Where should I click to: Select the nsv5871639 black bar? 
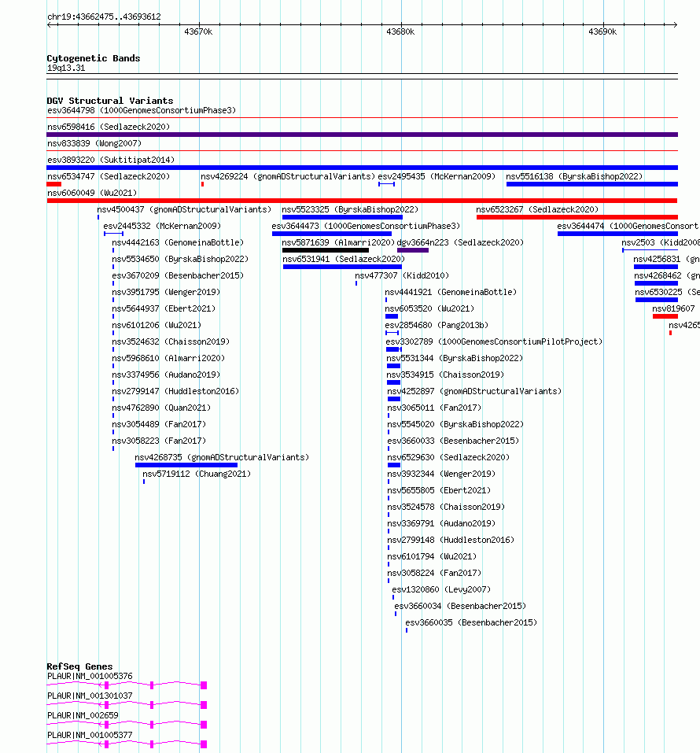[x=326, y=250]
